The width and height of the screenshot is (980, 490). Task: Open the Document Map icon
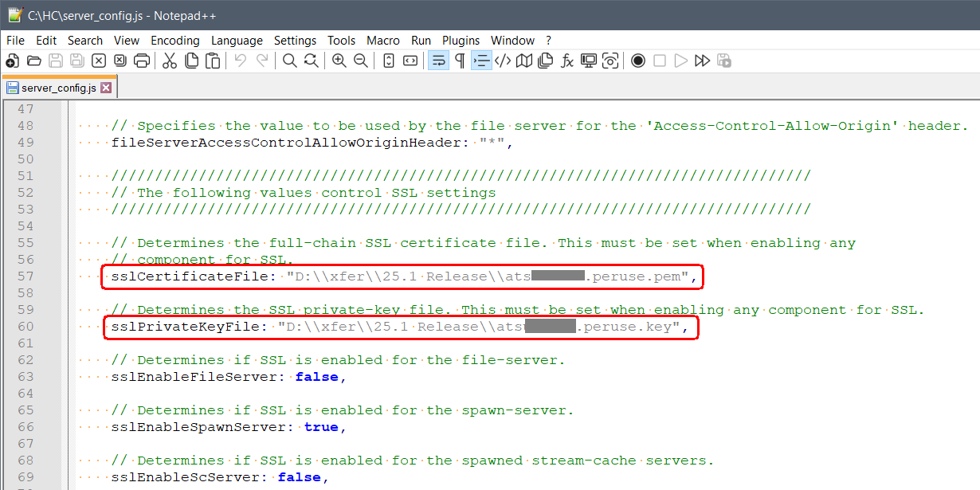[524, 61]
